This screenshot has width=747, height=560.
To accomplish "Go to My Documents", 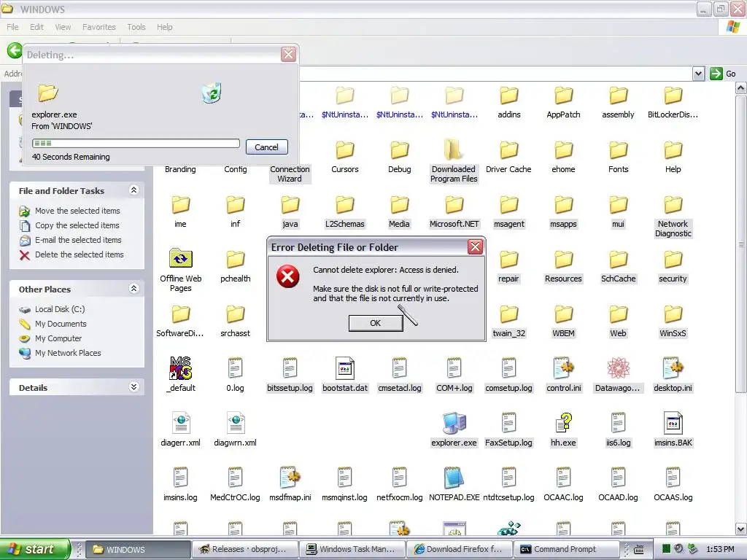I will point(61,324).
